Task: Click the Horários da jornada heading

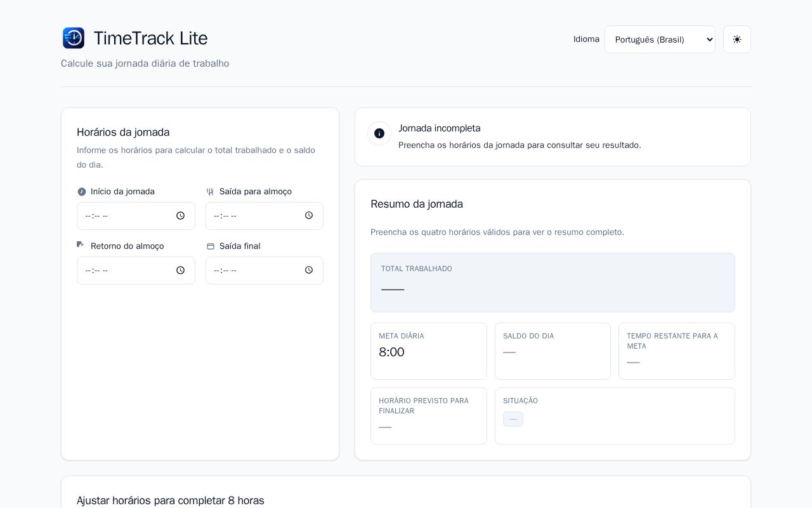Action: 123,132
